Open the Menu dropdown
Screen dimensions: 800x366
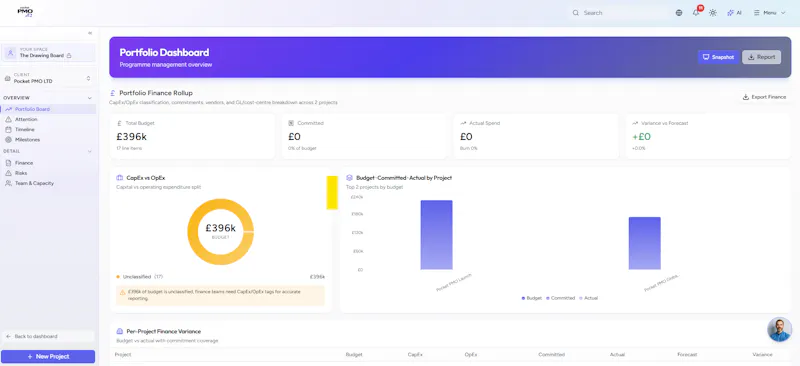[769, 13]
